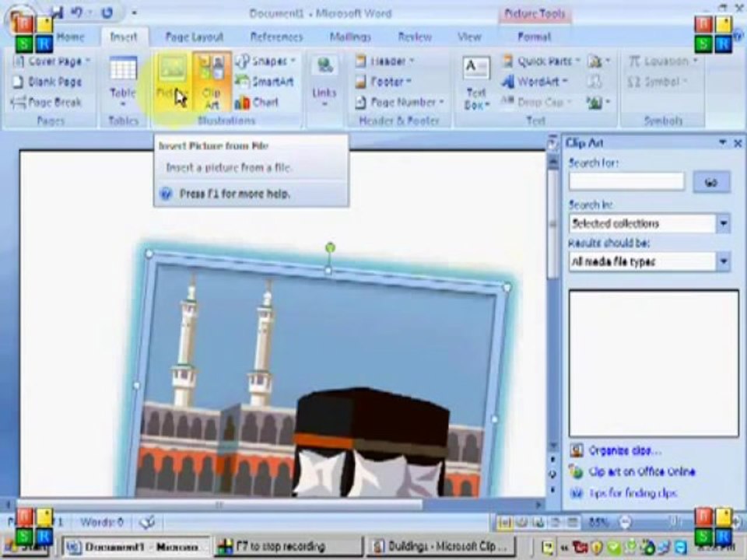Click the Insert Date and Time icon
This screenshot has width=747, height=560.
click(594, 82)
